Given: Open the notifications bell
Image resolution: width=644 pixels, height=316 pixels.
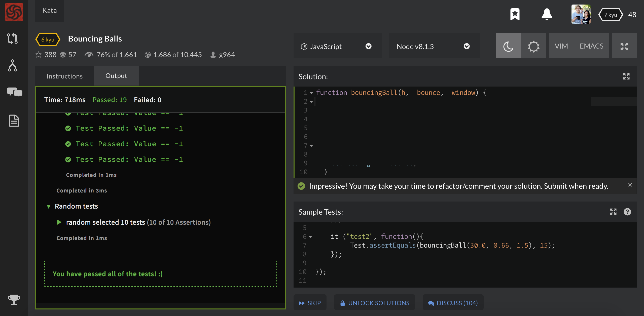Looking at the screenshot, I should (x=547, y=14).
